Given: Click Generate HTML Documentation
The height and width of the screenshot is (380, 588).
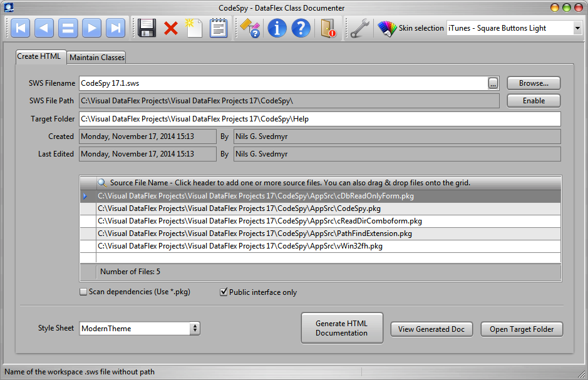Looking at the screenshot, I should [x=342, y=328].
